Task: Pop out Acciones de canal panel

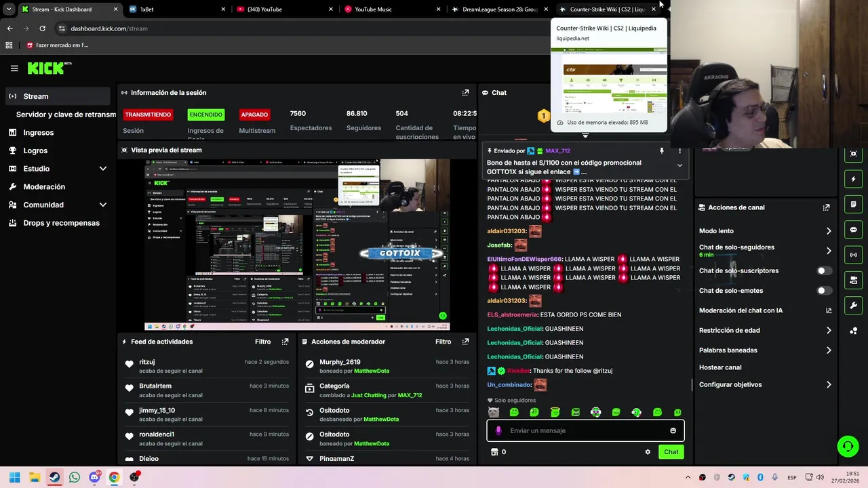Action: (826, 207)
